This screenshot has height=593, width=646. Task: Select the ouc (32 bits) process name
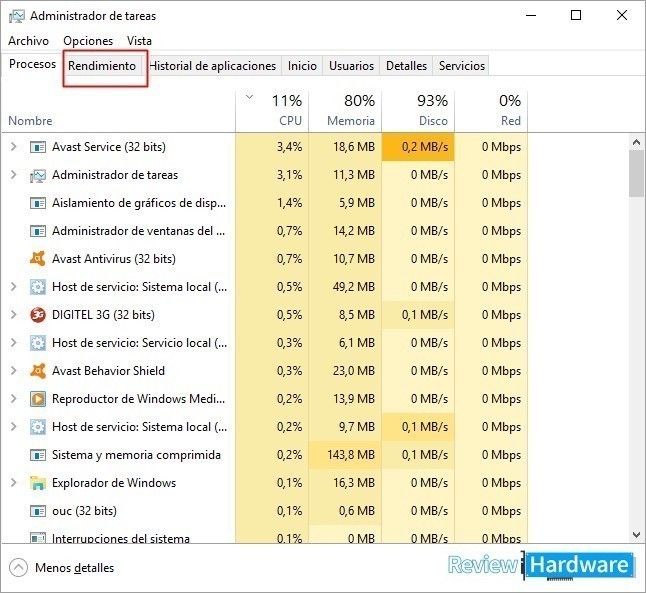click(x=84, y=511)
